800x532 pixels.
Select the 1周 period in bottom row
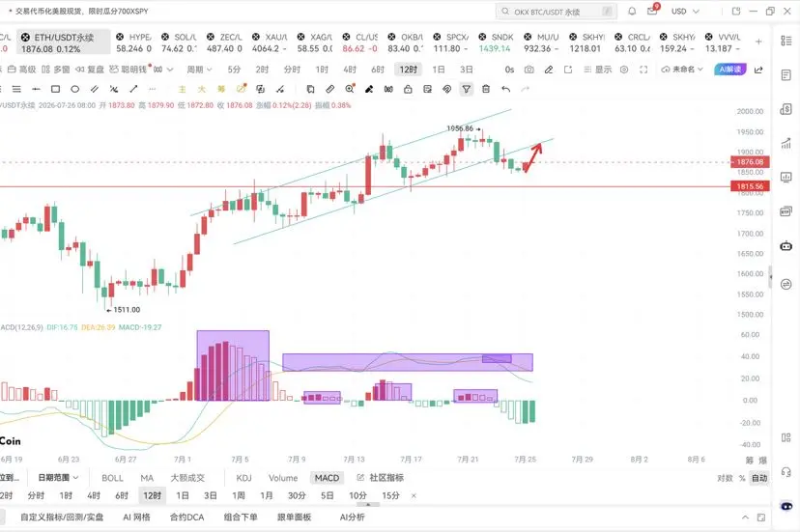pyautogui.click(x=239, y=495)
